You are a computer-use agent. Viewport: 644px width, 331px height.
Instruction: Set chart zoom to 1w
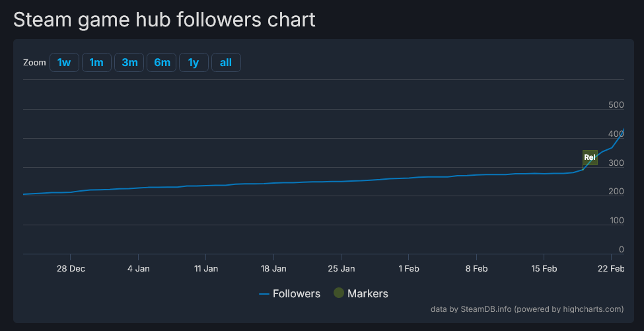64,63
